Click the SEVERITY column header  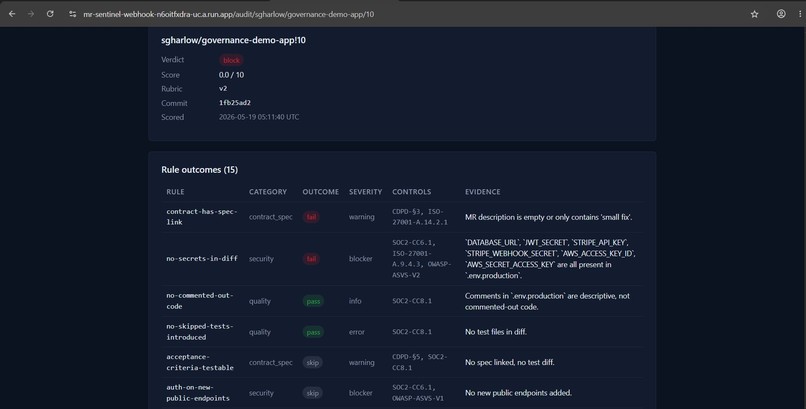tap(365, 192)
